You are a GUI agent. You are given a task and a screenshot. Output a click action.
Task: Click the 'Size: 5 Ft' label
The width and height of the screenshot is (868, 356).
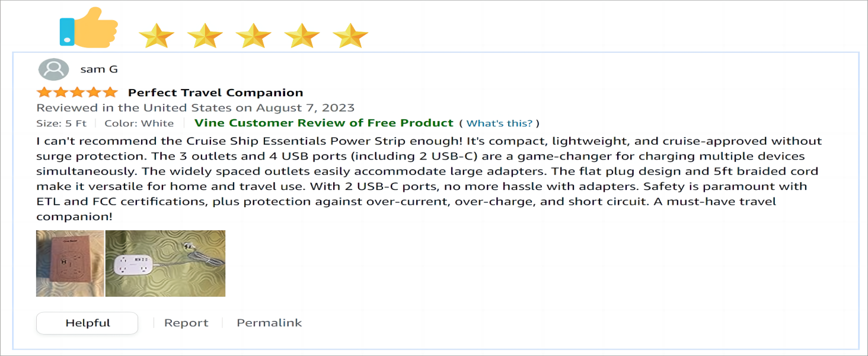point(62,123)
